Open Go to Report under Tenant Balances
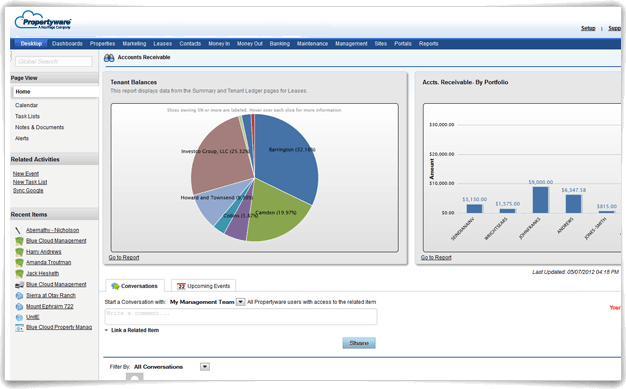The height and width of the screenshot is (389, 626). click(124, 258)
